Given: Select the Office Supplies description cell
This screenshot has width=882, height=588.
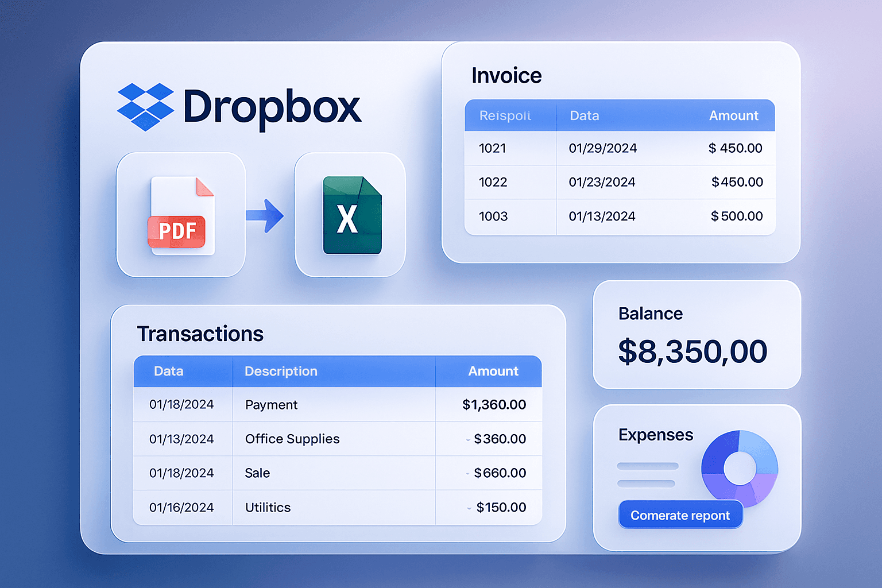Looking at the screenshot, I should pyautogui.click(x=292, y=439).
